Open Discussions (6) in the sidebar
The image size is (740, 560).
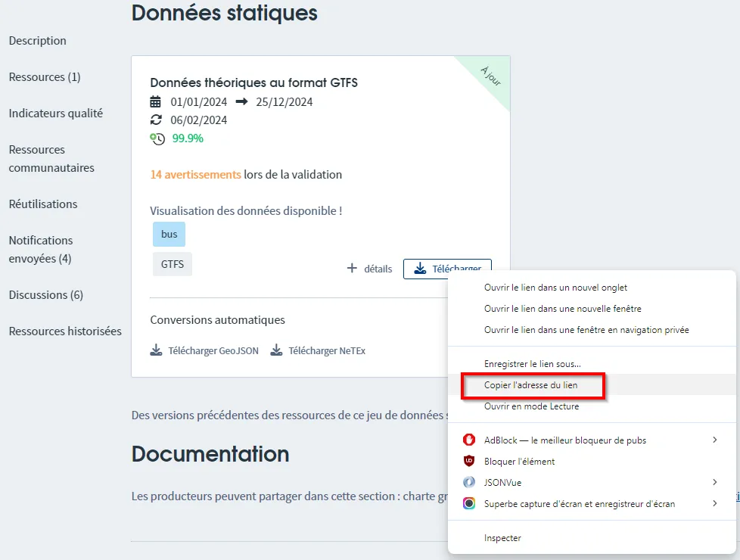(46, 294)
